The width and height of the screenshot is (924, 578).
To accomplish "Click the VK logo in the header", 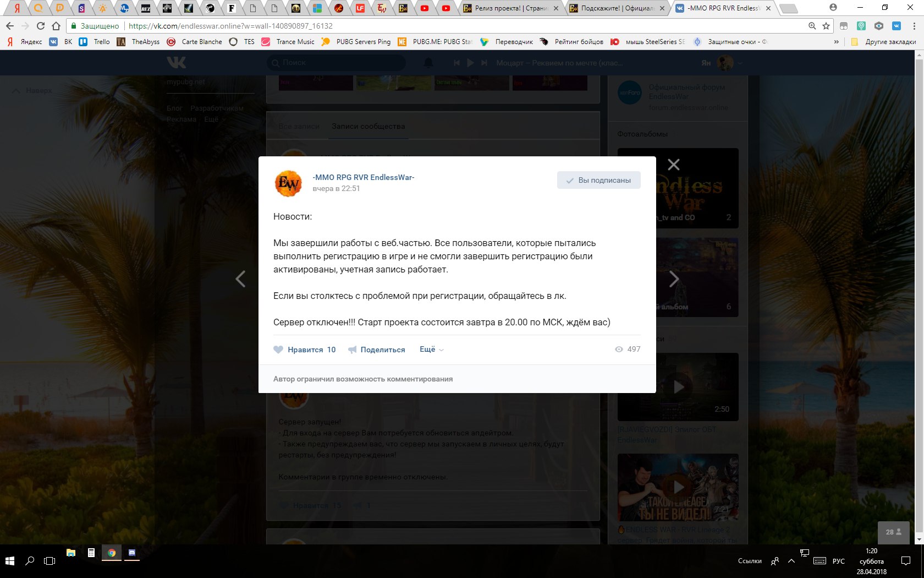I will tap(176, 62).
